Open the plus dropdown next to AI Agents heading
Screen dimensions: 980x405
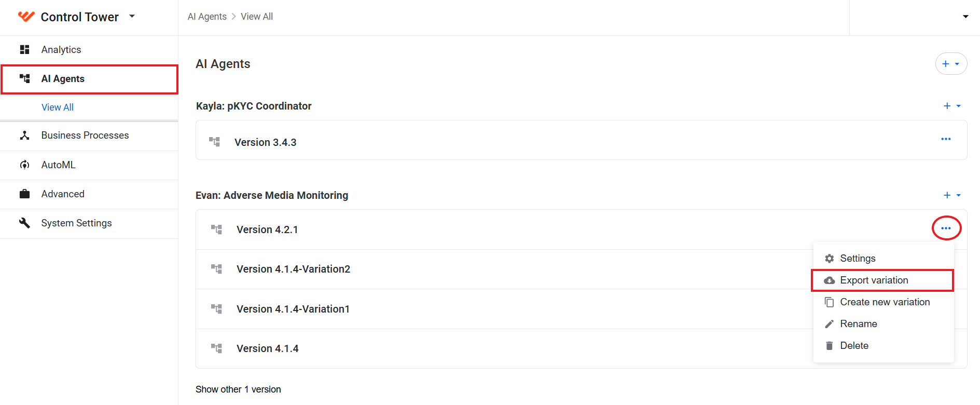(x=951, y=64)
